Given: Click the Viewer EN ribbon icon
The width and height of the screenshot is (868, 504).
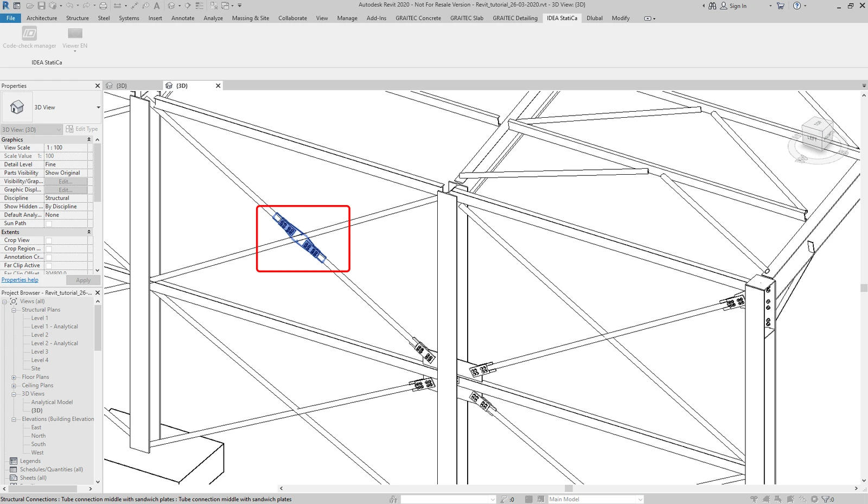Looking at the screenshot, I should coord(75,37).
